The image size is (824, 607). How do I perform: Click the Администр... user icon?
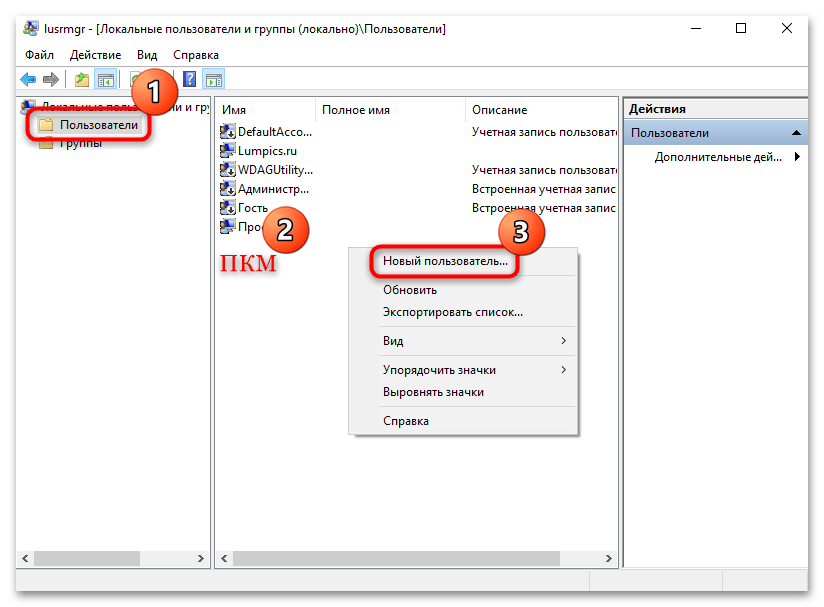click(x=228, y=188)
